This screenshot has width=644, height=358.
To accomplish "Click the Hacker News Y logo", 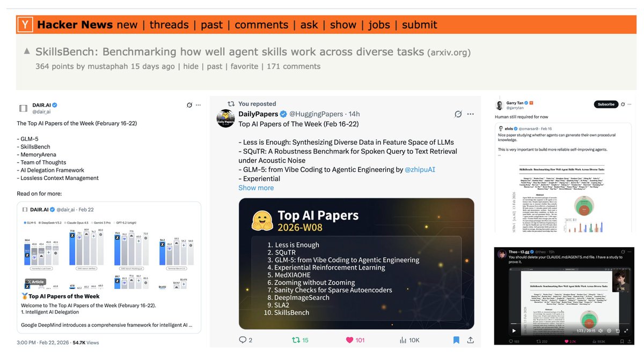I will pyautogui.click(x=25, y=25).
